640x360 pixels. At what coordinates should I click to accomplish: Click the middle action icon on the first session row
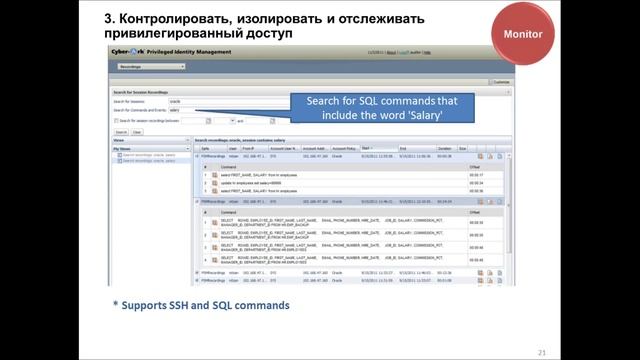(490, 156)
